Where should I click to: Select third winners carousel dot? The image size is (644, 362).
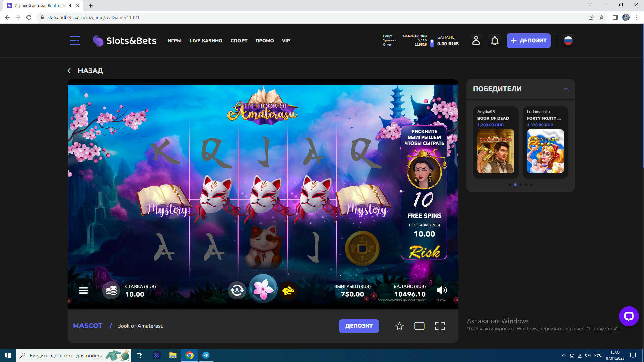[521, 185]
